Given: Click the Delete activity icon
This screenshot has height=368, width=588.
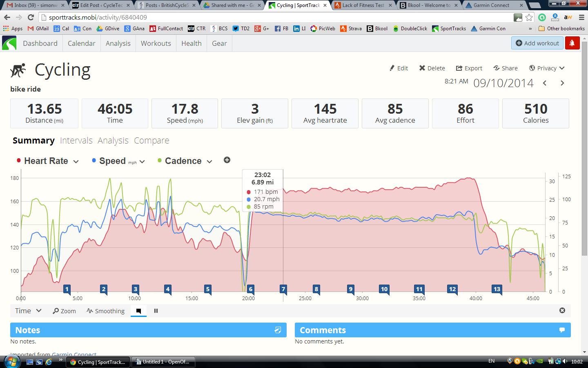Looking at the screenshot, I should [x=432, y=68].
